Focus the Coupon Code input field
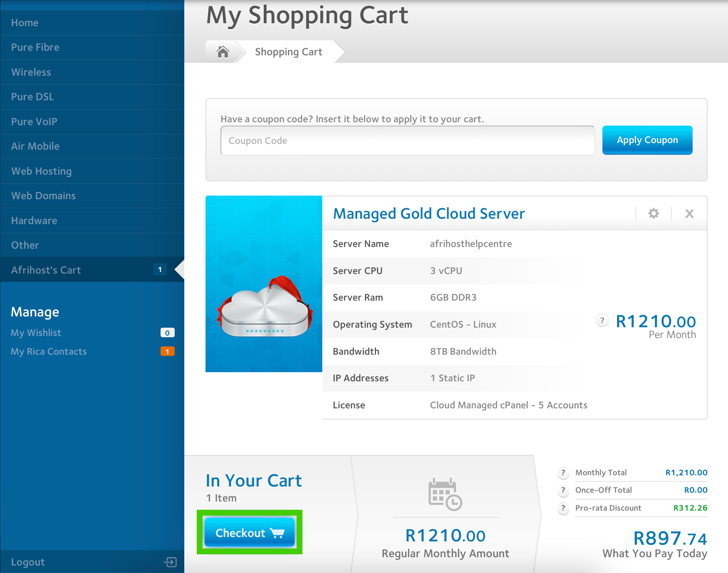 (407, 141)
